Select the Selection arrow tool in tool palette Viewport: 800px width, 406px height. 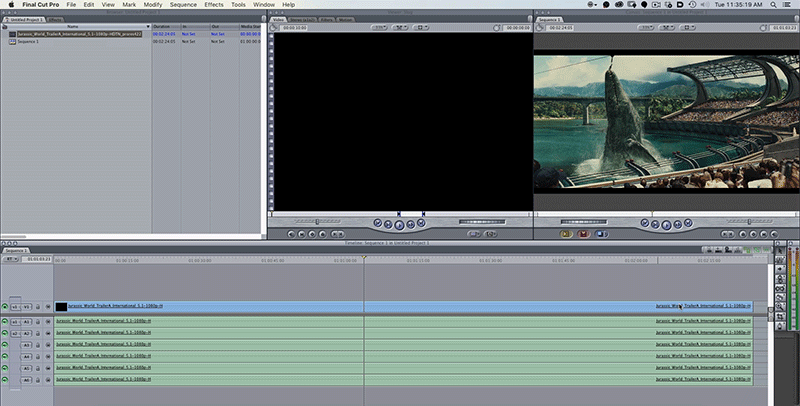pyautogui.click(x=780, y=250)
